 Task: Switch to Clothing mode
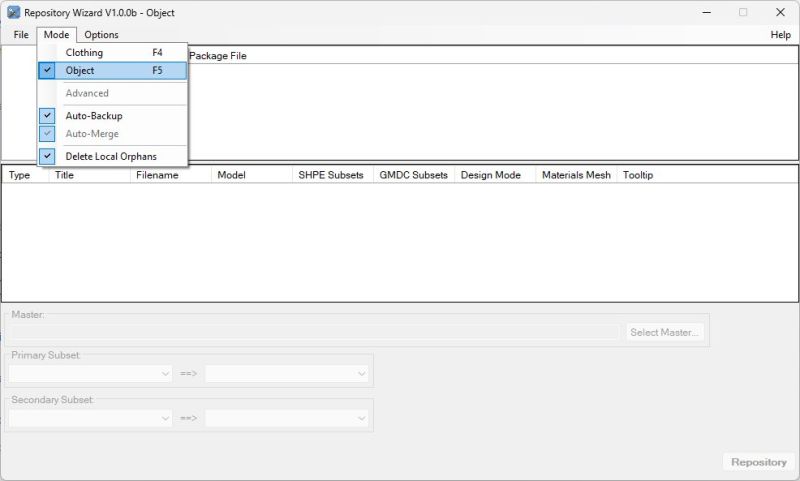pos(113,53)
